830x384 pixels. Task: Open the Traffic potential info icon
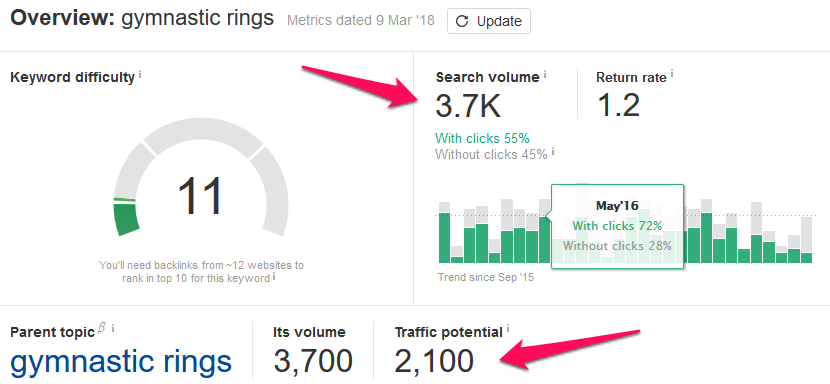point(508,329)
